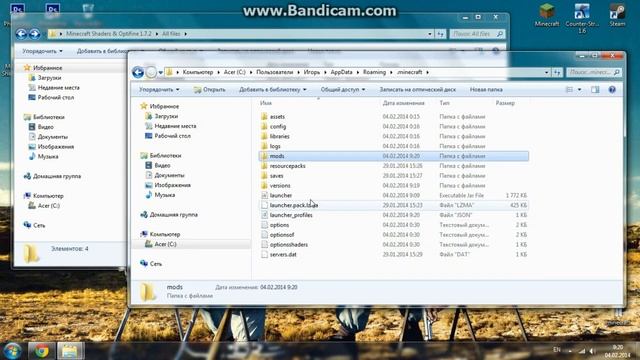640x360 pixels.
Task: Open the view options dropdown arrow
Action: pos(579,89)
